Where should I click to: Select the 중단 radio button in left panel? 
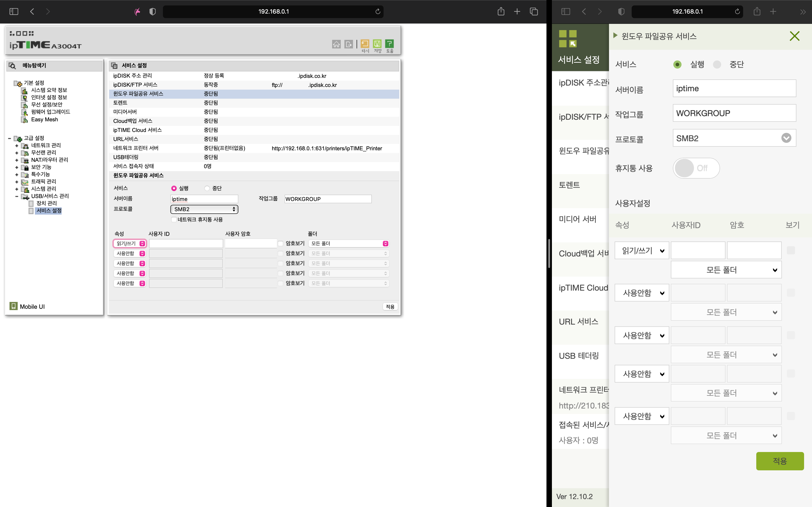pos(207,189)
